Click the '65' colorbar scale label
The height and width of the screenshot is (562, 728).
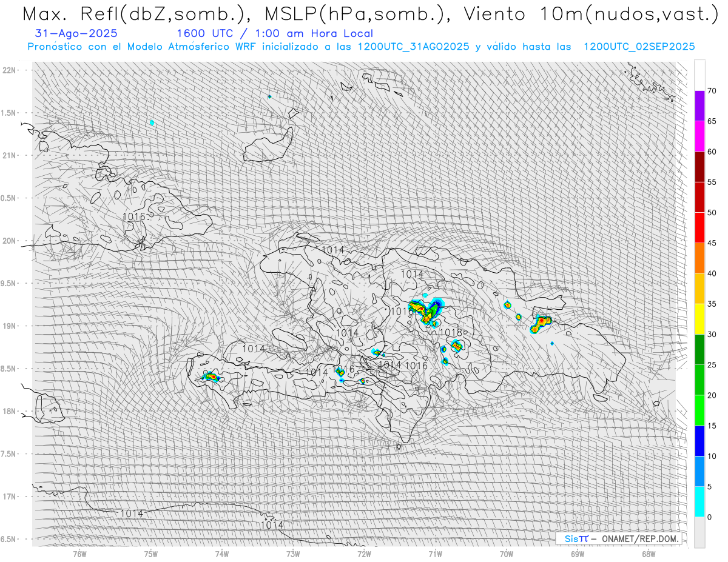pyautogui.click(x=712, y=121)
